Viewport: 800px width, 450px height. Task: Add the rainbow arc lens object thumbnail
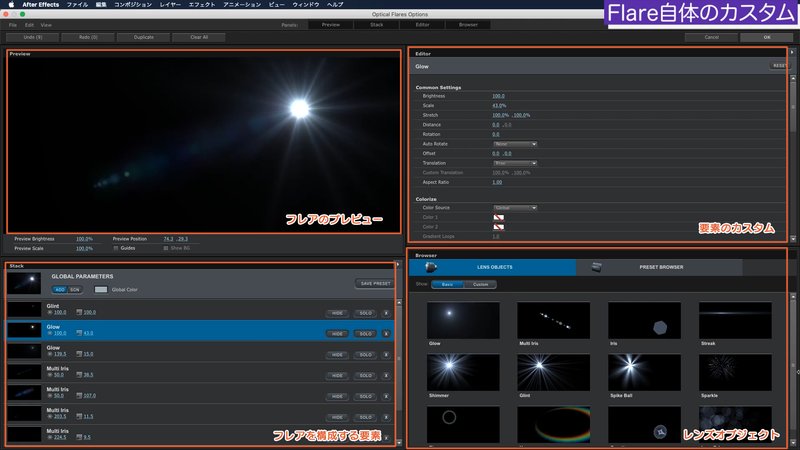pos(554,424)
